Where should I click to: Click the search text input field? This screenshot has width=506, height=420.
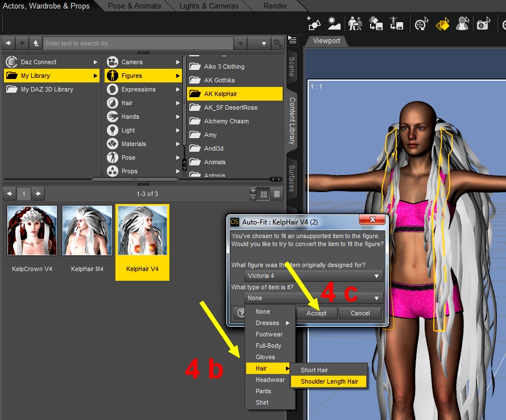point(138,43)
